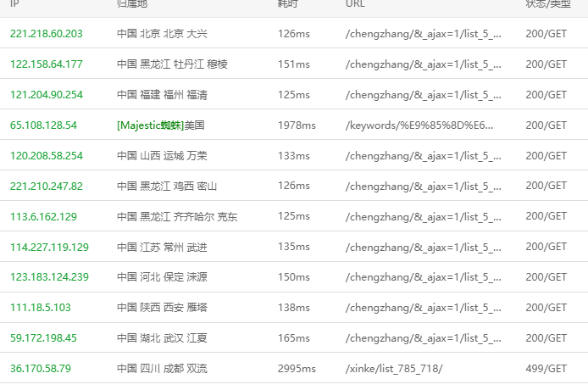Open IP 65.108.128.54 details

point(43,125)
